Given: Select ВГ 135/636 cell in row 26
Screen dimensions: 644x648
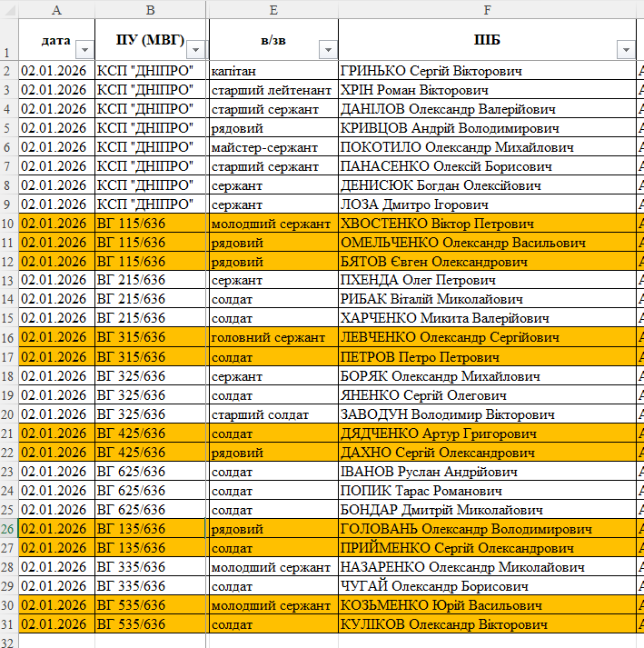Looking at the screenshot, I should point(151,529).
